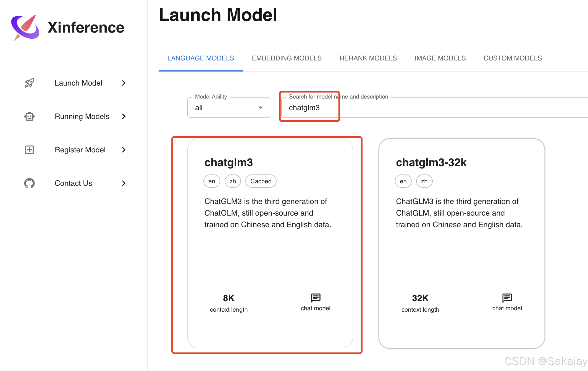Screen dimensions: 588x371
Task: Open the Model Ability dropdown
Action: pyautogui.click(x=229, y=108)
